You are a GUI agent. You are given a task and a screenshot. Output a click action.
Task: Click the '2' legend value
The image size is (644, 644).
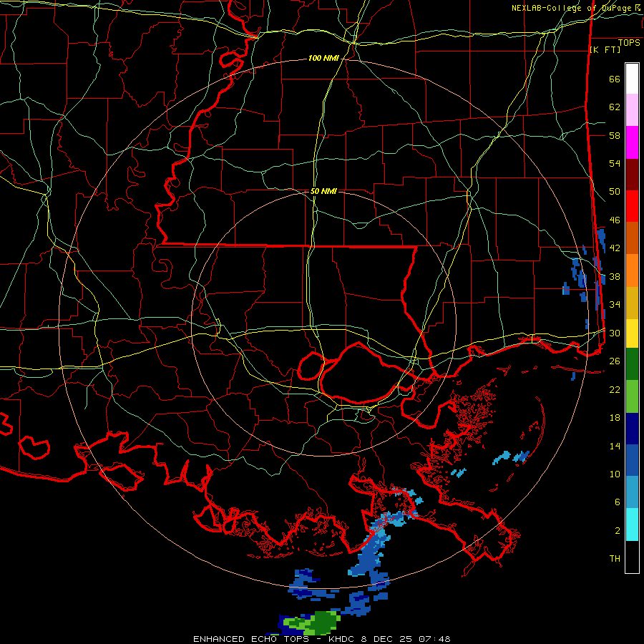pyautogui.click(x=617, y=531)
